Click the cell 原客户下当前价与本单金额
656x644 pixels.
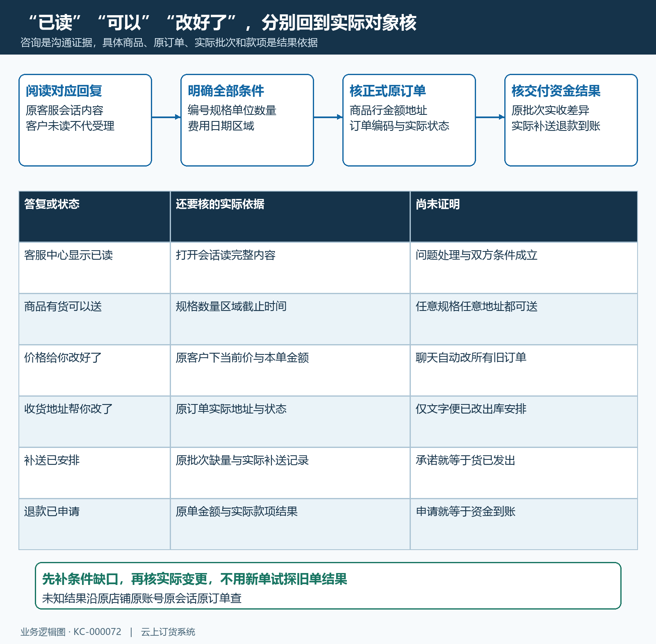[x=290, y=370]
